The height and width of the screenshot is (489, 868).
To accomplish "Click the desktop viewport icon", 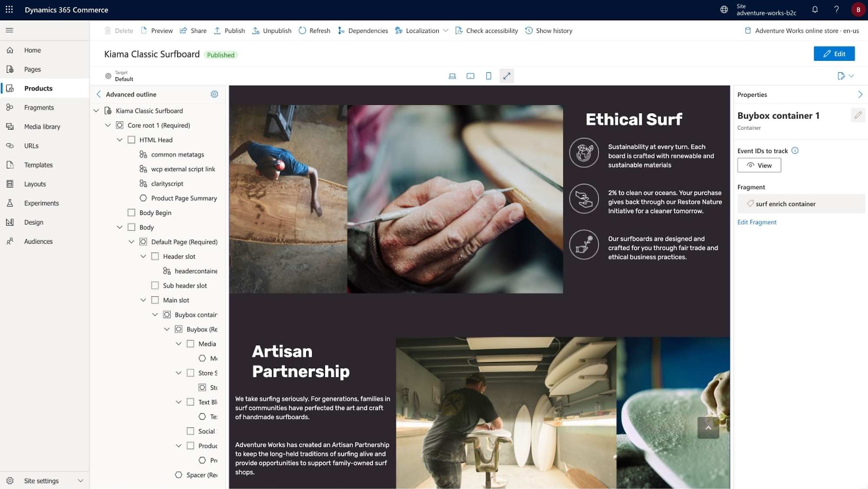I will (452, 76).
